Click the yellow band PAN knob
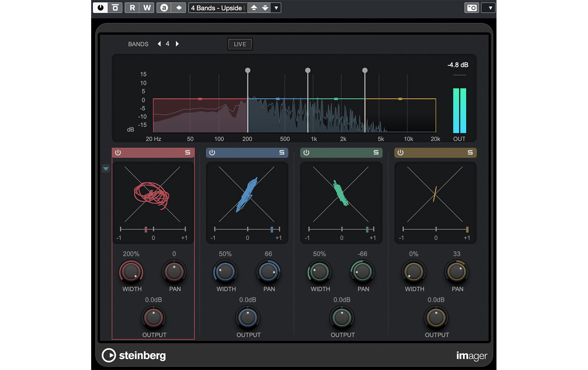This screenshot has width=588, height=370. tap(457, 272)
